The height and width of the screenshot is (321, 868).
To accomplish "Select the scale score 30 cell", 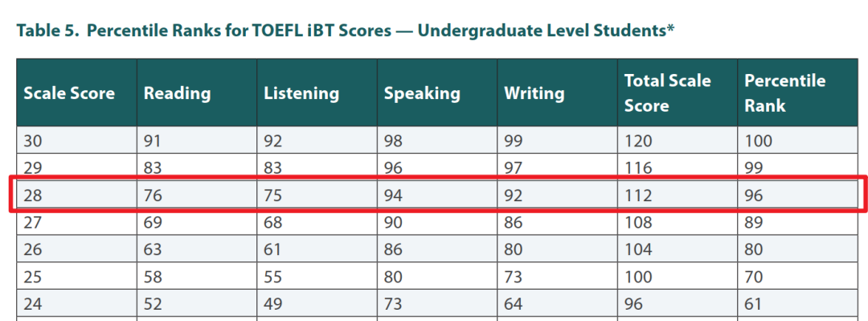I will pyautogui.click(x=77, y=140).
